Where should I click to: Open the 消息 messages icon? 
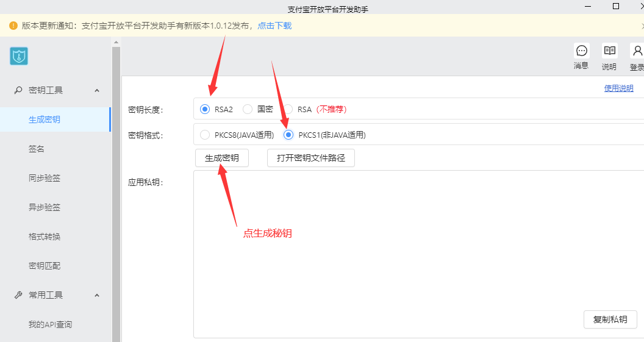coord(581,51)
